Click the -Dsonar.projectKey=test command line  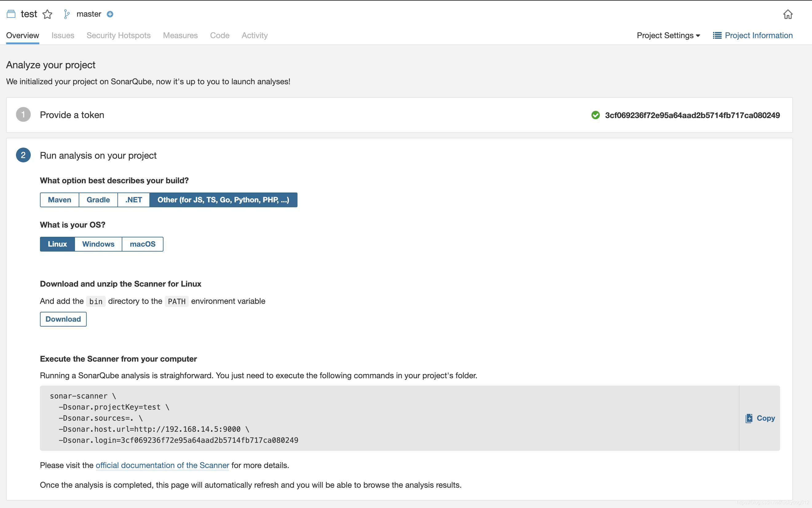pos(114,407)
